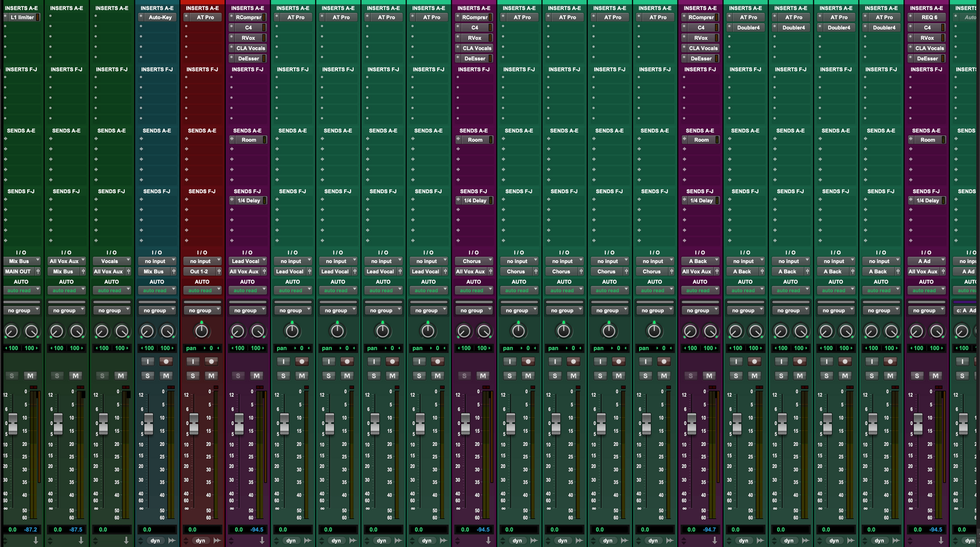Record-enable the red Out 1-2 track
Image resolution: width=980 pixels, height=547 pixels.
click(212, 361)
